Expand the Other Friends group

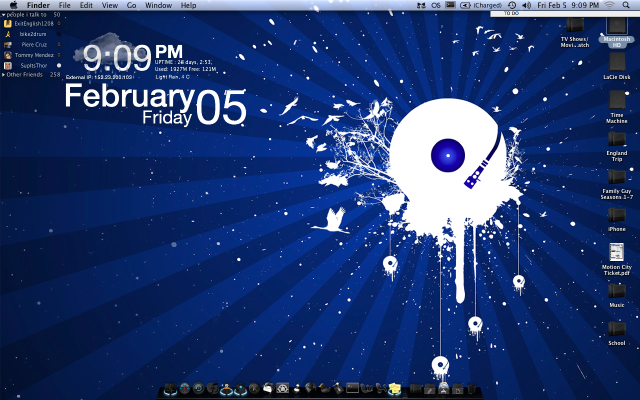click(3, 75)
